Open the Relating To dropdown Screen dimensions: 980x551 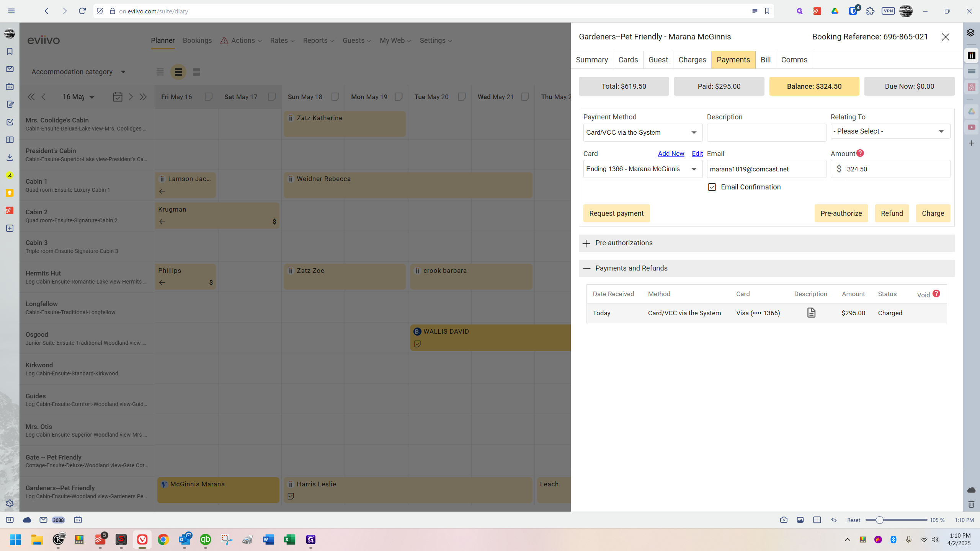coord(890,131)
